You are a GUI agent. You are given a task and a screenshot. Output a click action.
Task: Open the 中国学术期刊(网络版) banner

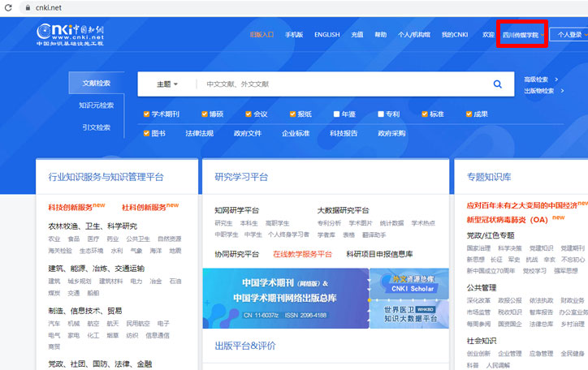coord(285,297)
